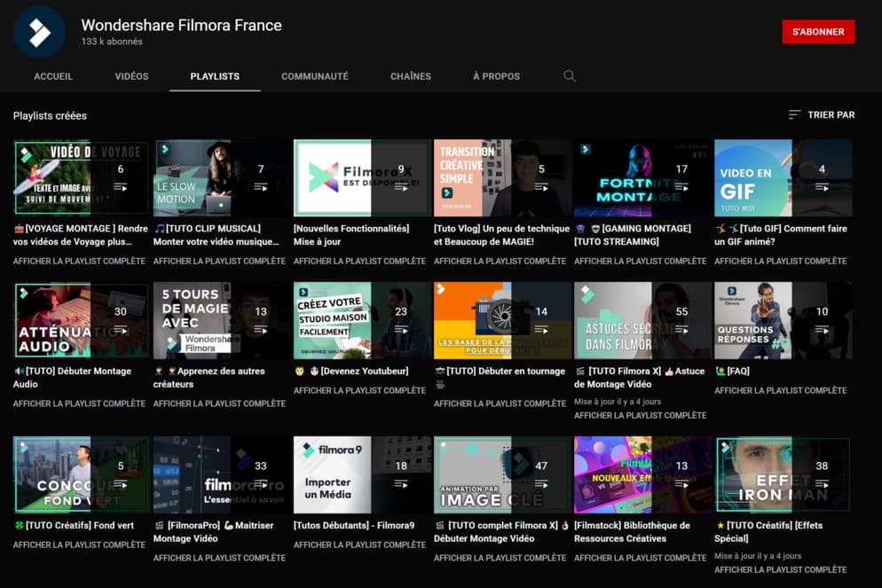Click the playlist icon on the Fond Vert thumbnail
Viewport: 882px width, 588px height.
point(121,484)
